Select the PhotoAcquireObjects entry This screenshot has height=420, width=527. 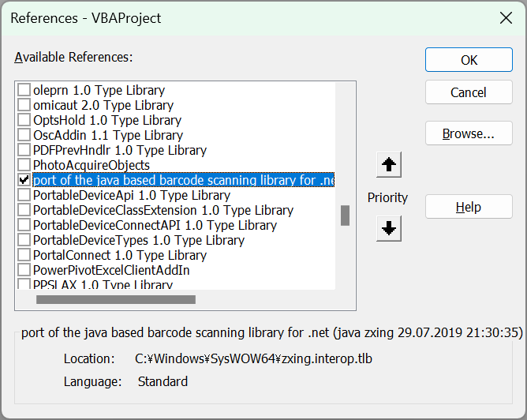pos(92,165)
